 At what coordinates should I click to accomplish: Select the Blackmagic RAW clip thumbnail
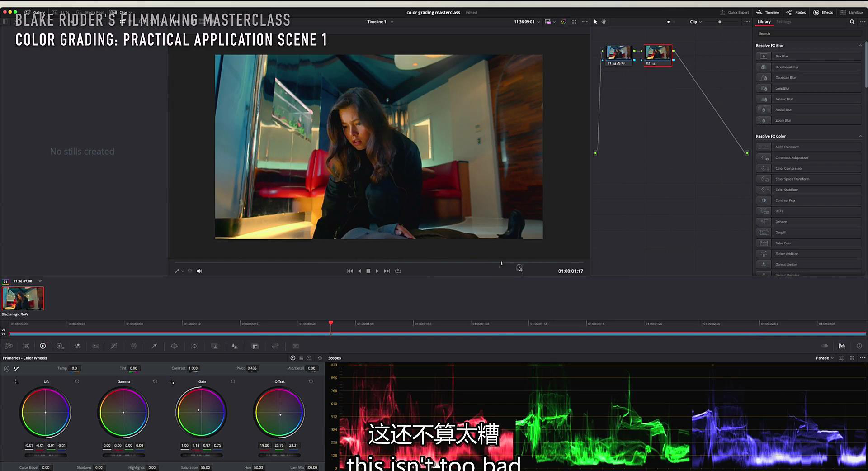point(23,299)
